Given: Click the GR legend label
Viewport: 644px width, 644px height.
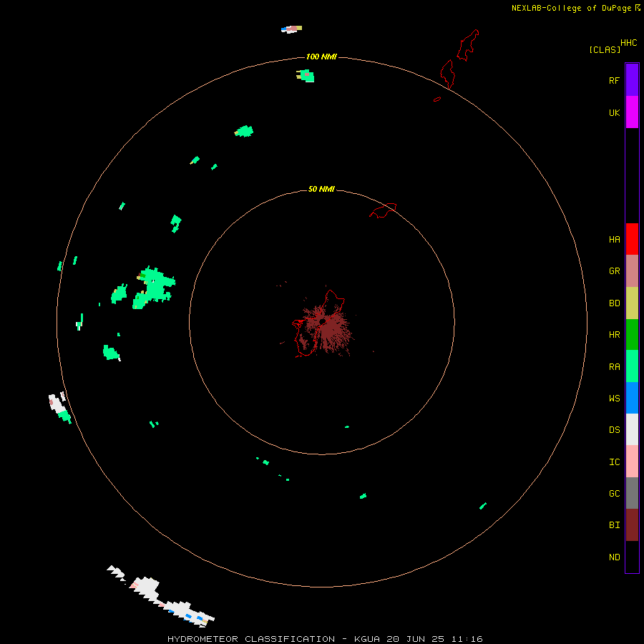Looking at the screenshot, I should 614,271.
